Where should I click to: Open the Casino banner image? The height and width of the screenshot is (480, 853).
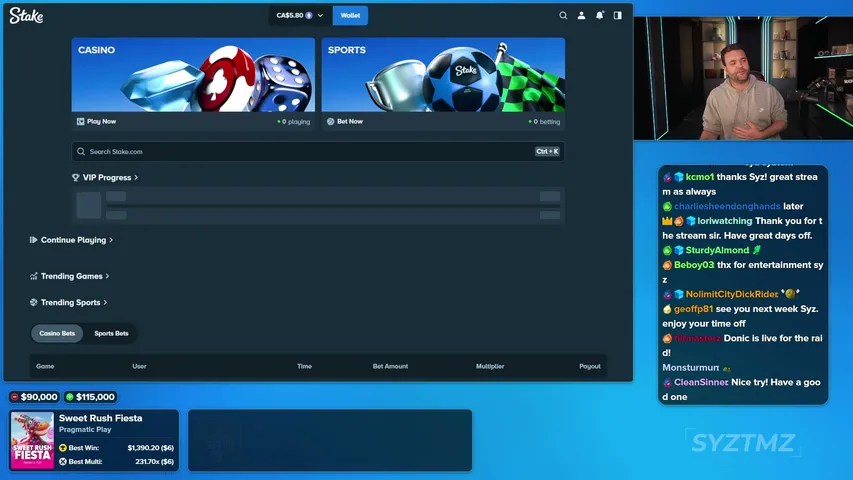[193, 75]
